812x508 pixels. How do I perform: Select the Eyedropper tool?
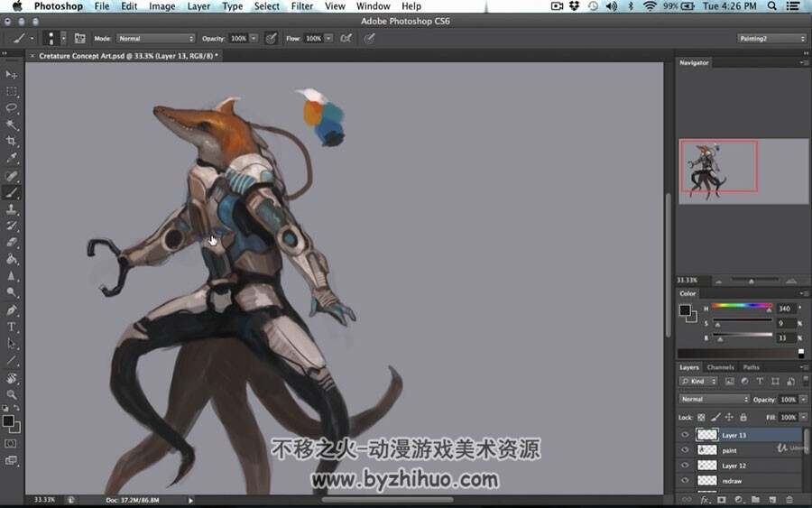tap(11, 157)
